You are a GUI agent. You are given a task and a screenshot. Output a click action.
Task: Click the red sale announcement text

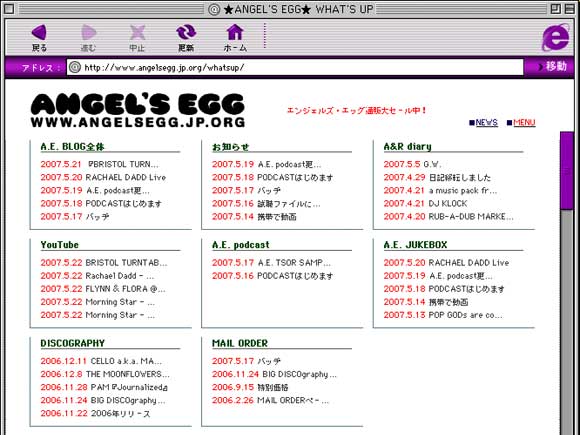pos(357,110)
